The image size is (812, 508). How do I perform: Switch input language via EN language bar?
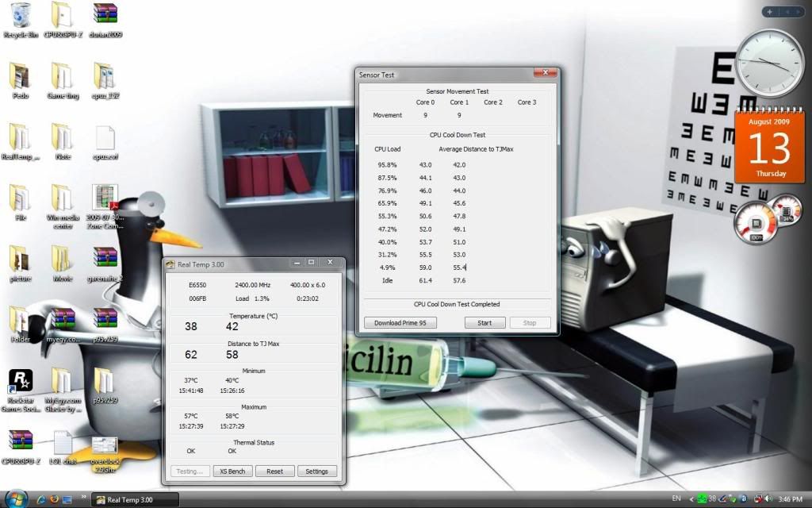(x=675, y=498)
